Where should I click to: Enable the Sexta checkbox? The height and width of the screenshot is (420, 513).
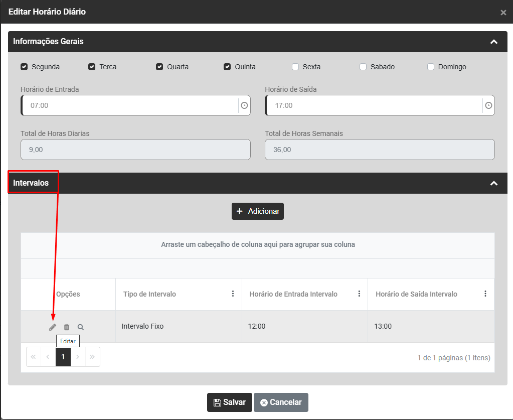point(295,67)
